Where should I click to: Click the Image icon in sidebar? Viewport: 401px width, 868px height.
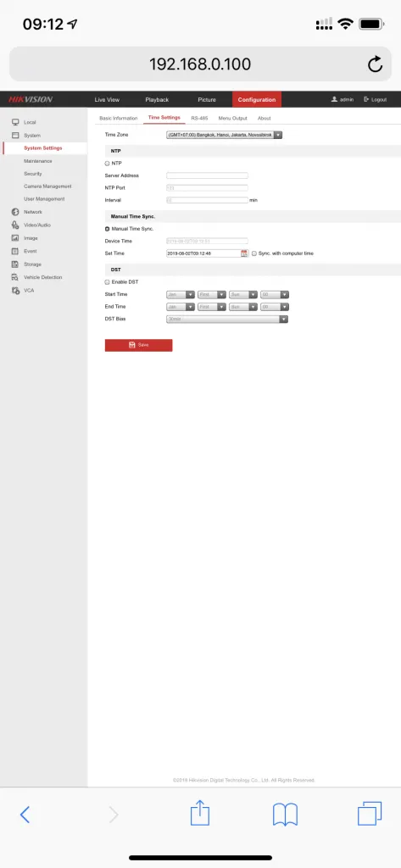tap(15, 238)
